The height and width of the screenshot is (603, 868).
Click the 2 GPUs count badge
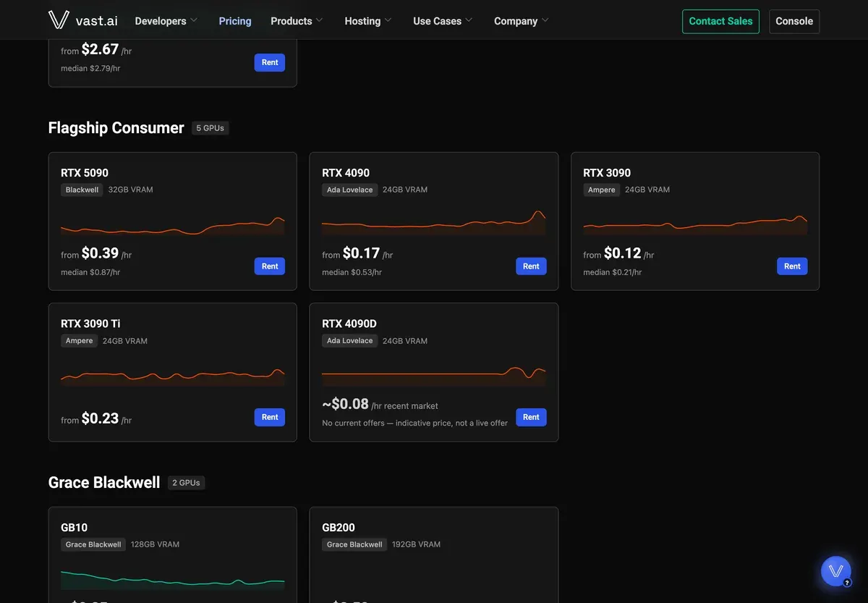(x=186, y=483)
